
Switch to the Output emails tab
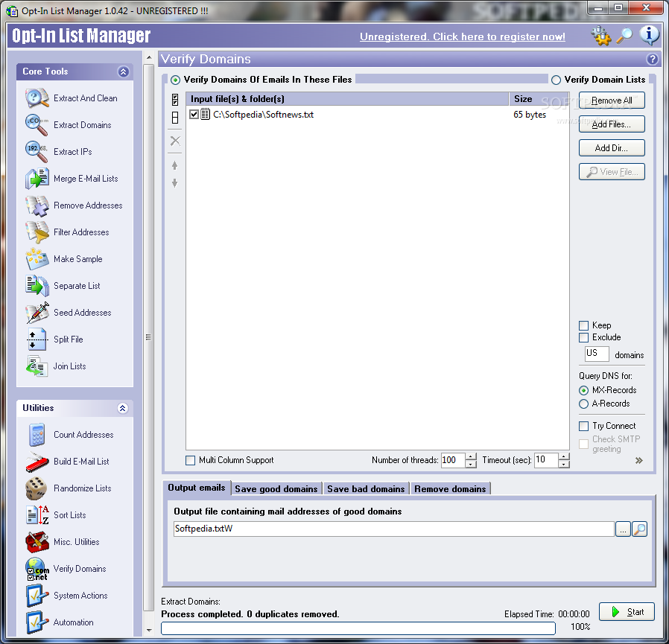click(x=197, y=488)
